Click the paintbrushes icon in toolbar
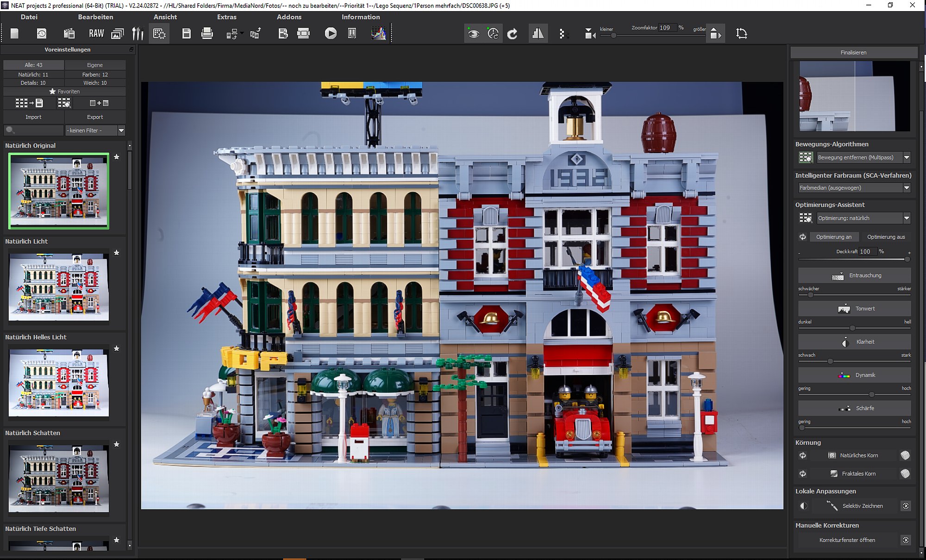Viewport: 926px width, 560px height. [x=138, y=33]
